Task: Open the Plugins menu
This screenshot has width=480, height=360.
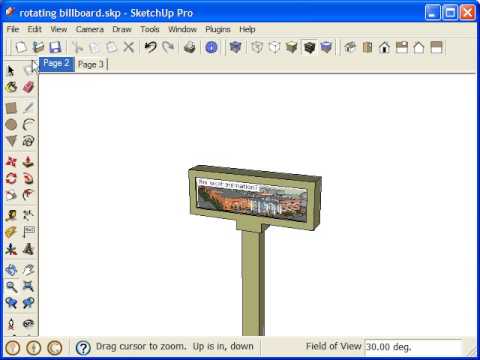Action: [x=218, y=29]
